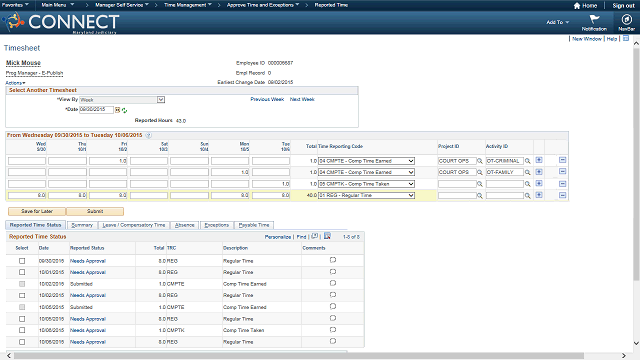This screenshot has width=640, height=360.
Task: Expand the Main Menu dropdown
Action: point(58,5)
